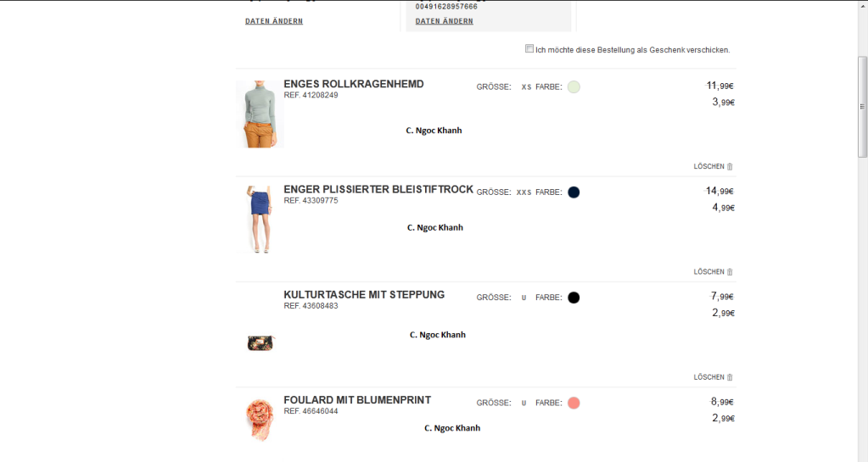This screenshot has width=868, height=462.
Task: Open the left Daten ändern link
Action: 274,21
